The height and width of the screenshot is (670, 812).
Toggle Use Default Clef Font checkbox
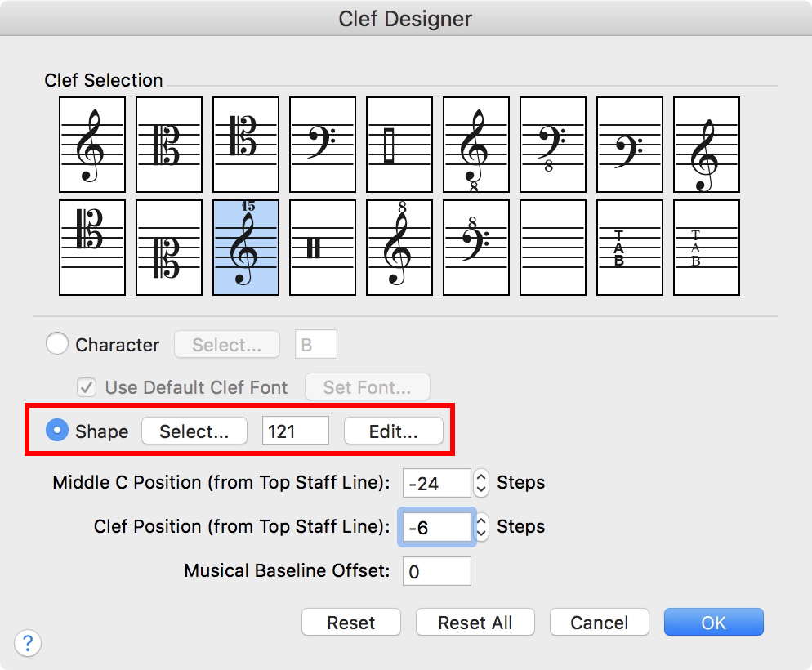pos(87,387)
